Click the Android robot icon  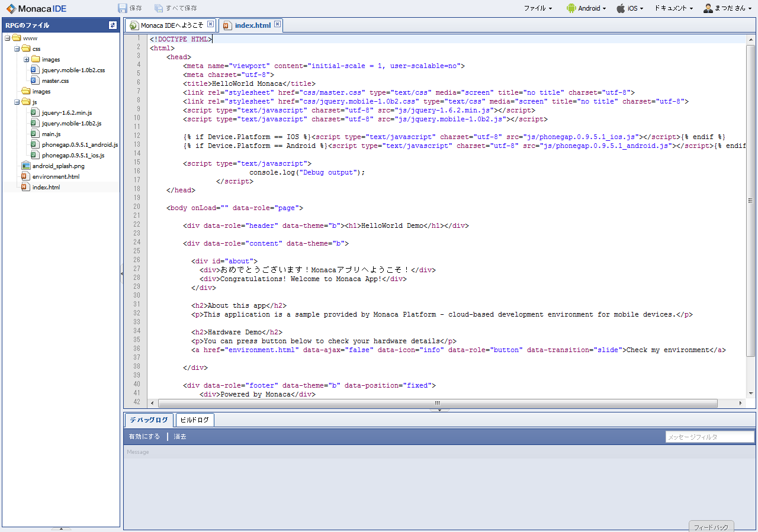571,8
